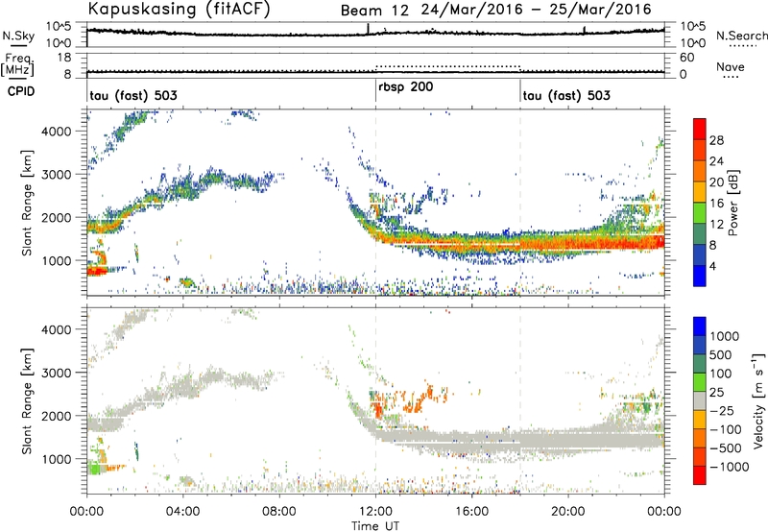
Task: Click the "10^0" label beside N.Search
Action: 693,43
